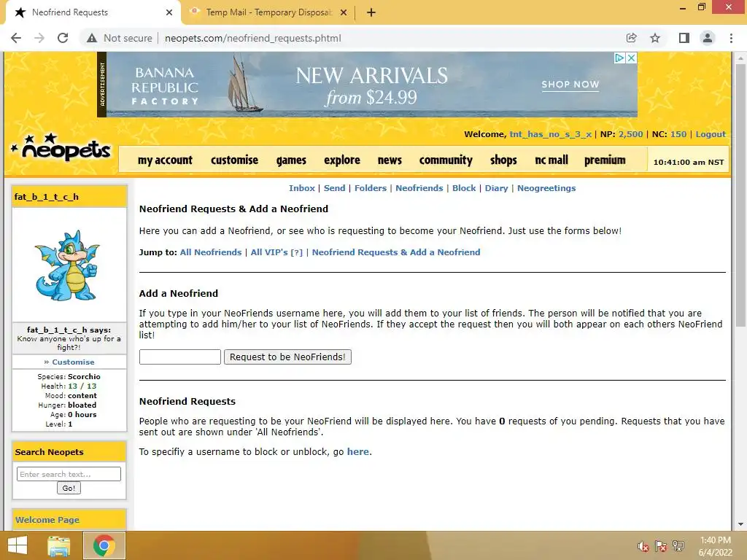747x560 pixels.
Task: Open the Action Center flag icon
Action: click(x=661, y=546)
